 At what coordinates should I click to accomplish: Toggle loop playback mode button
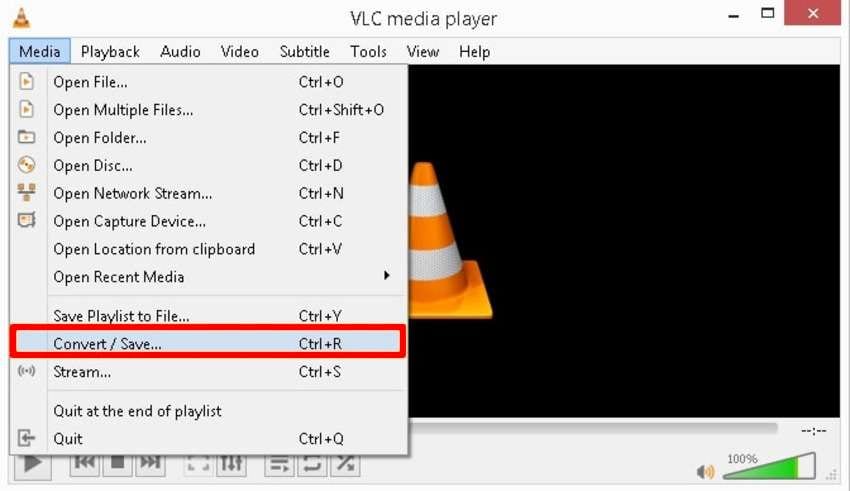click(312, 465)
